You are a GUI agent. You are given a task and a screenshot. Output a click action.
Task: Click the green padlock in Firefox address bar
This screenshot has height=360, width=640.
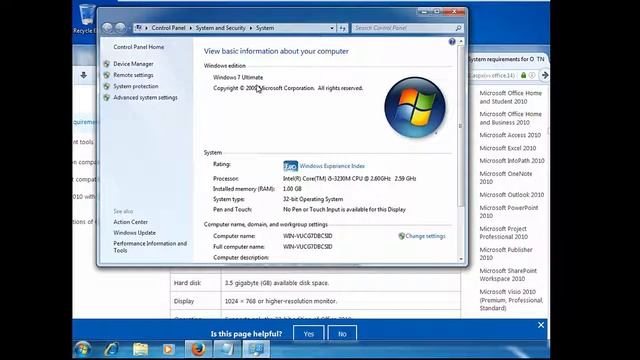(523, 76)
